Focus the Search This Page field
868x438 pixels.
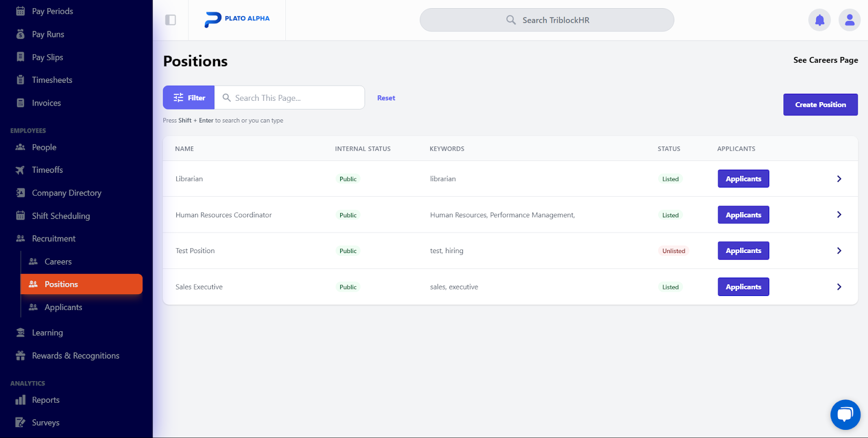point(290,98)
